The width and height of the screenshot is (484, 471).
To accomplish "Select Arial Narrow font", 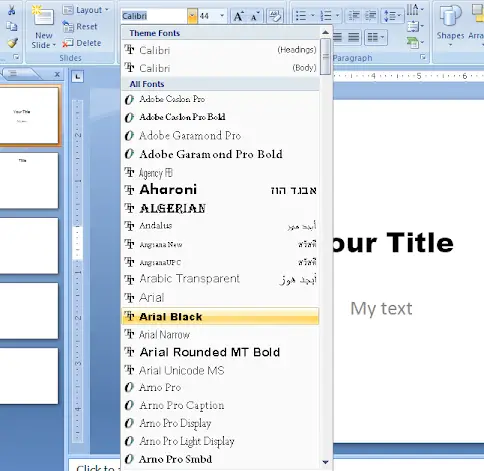I will (220, 334).
